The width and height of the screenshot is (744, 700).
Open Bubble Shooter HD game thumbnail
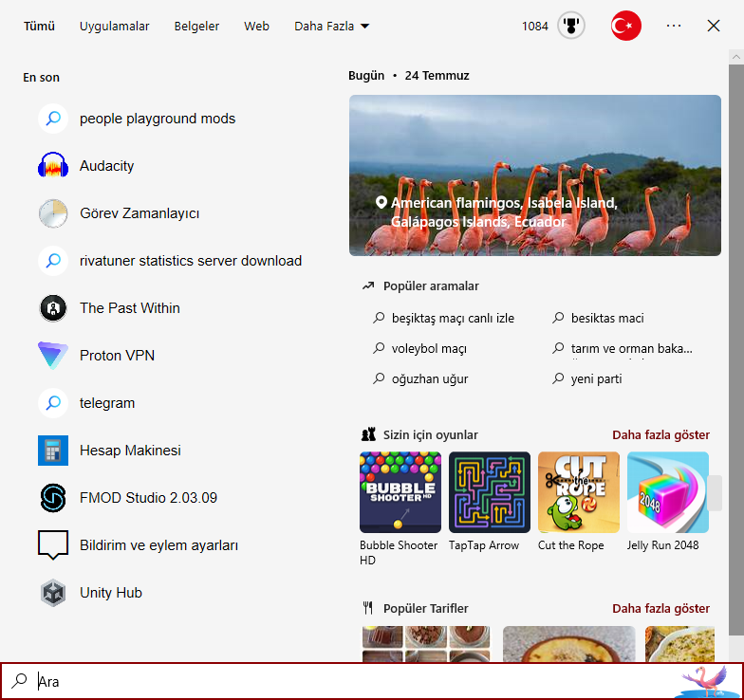400,492
